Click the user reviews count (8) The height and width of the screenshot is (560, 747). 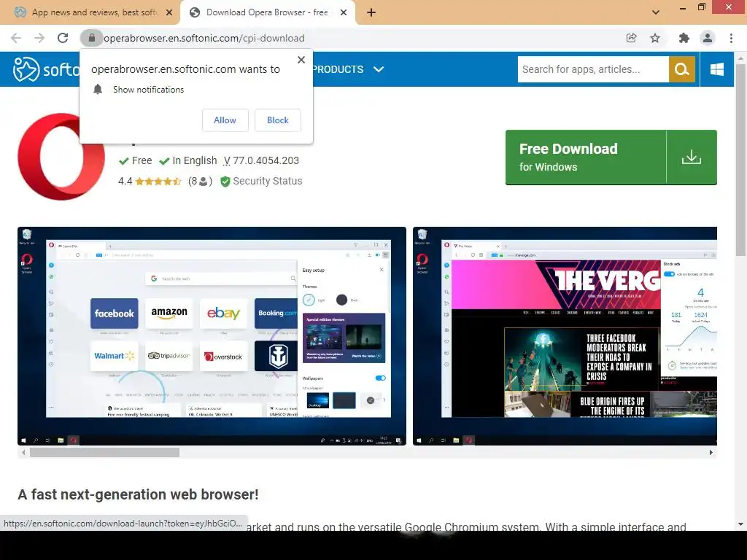(200, 181)
